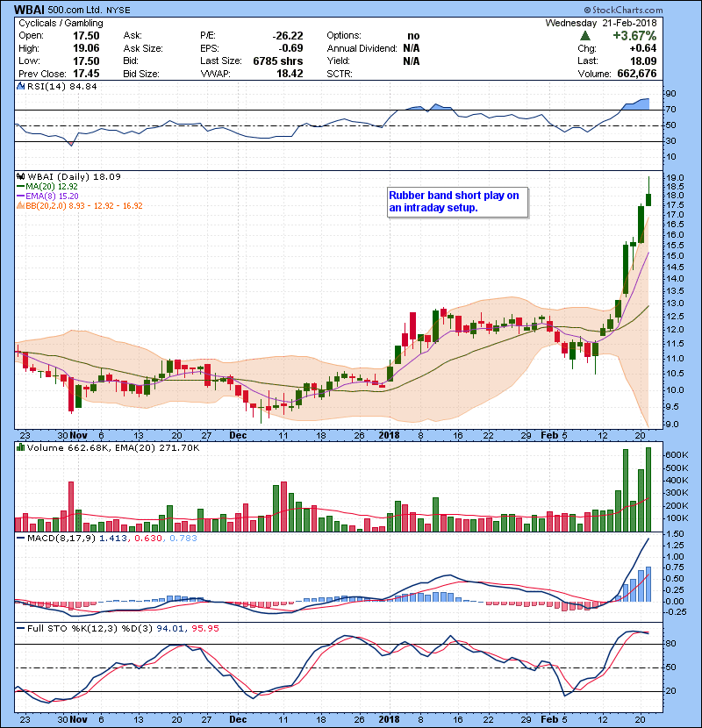This screenshot has width=702, height=728.
Task: Click the '600K' volume axis label
Action: coord(677,455)
